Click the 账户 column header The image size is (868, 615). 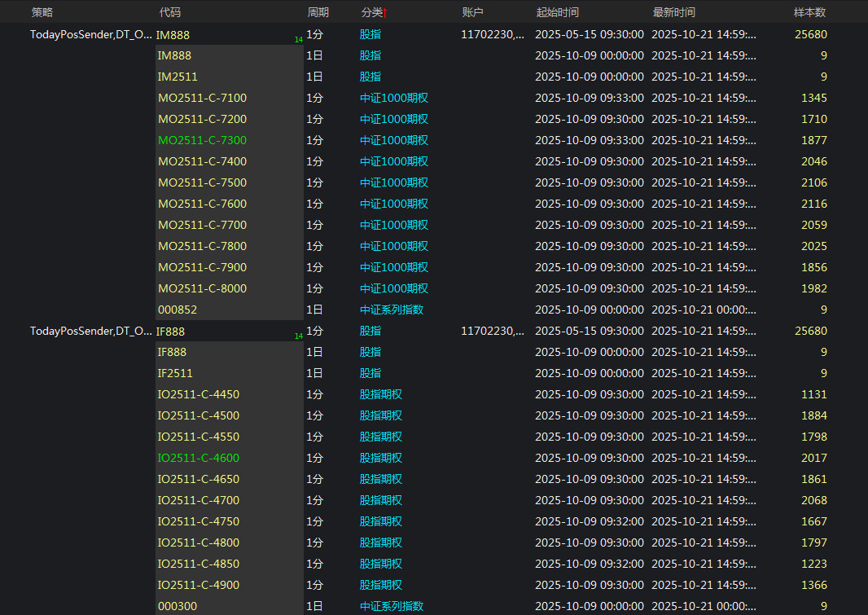(472, 12)
